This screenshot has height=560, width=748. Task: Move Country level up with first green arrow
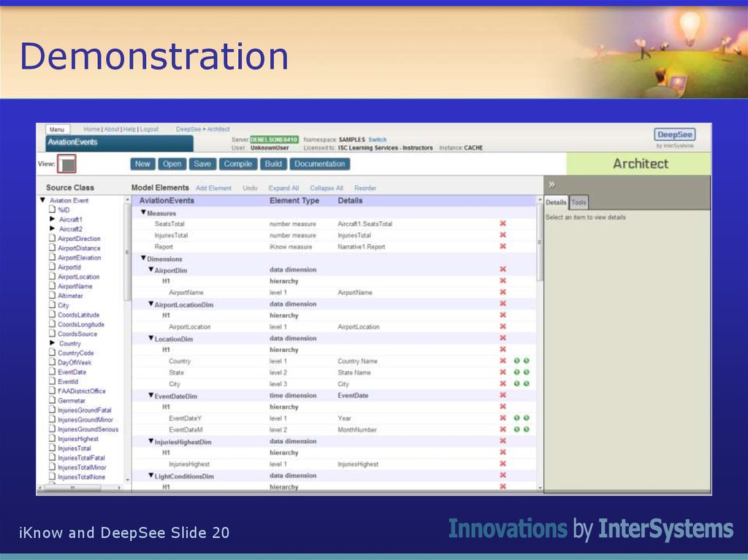516,361
